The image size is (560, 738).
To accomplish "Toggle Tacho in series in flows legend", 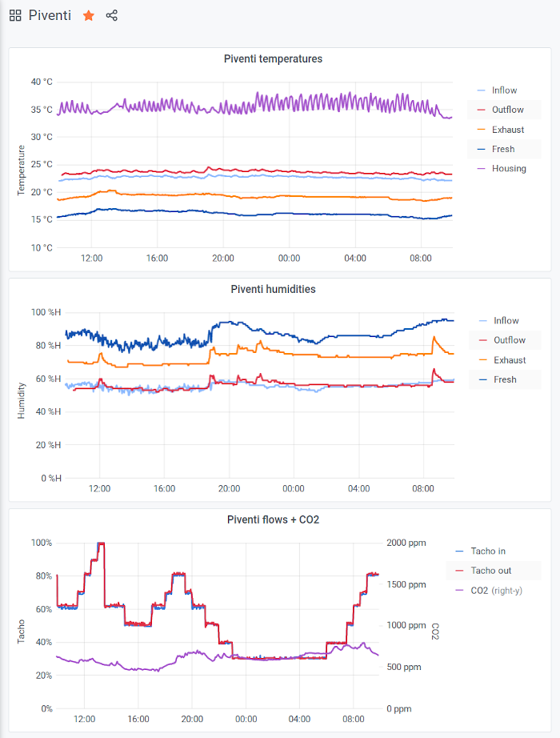I will (488, 551).
